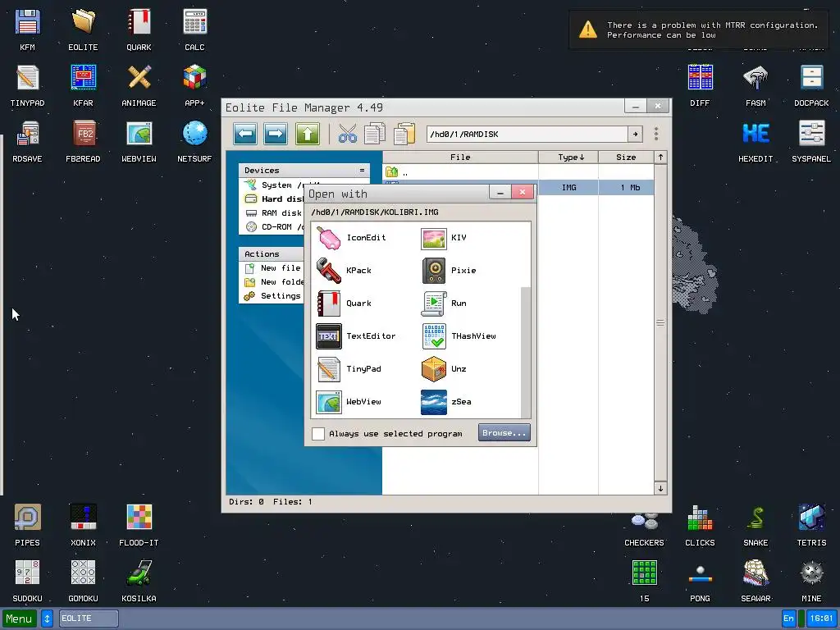The image size is (840, 630).
Task: Click the Cut scissors icon
Action: (348, 134)
